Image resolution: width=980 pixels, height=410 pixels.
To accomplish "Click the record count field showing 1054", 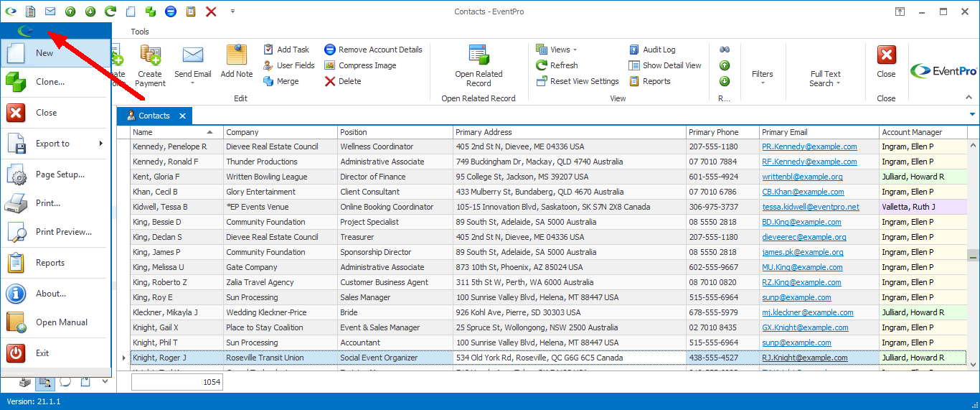I will pyautogui.click(x=176, y=383).
